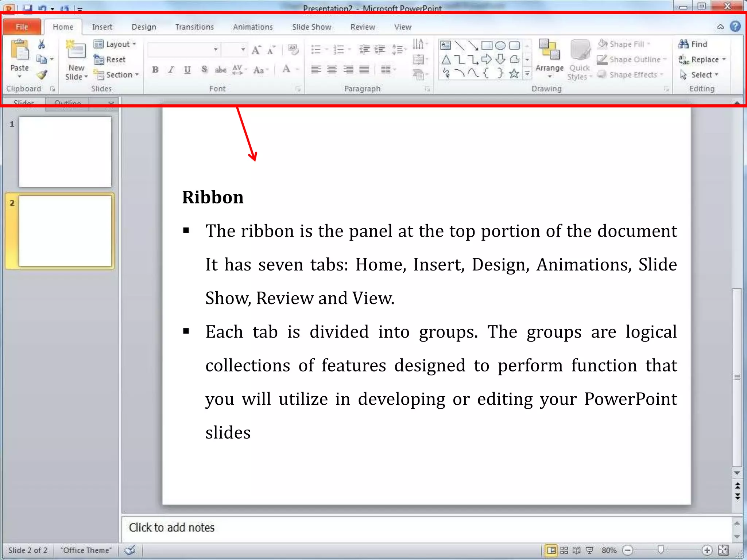Click the Help question mark icon
This screenshot has height=560, width=747.
(735, 26)
